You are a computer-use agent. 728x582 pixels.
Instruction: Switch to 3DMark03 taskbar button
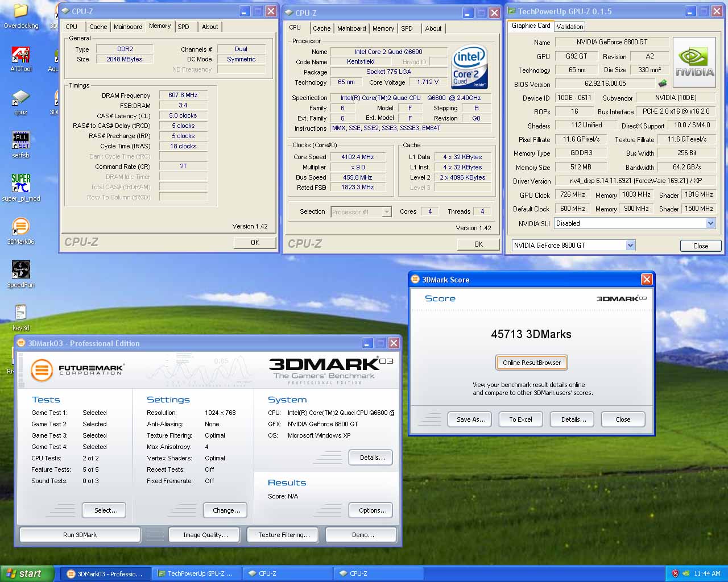click(x=106, y=573)
